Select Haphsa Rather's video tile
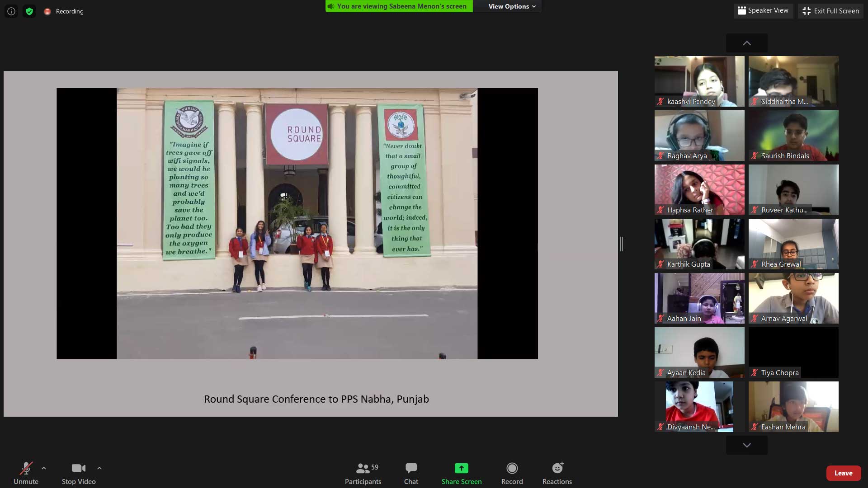The image size is (868, 489). (699, 190)
